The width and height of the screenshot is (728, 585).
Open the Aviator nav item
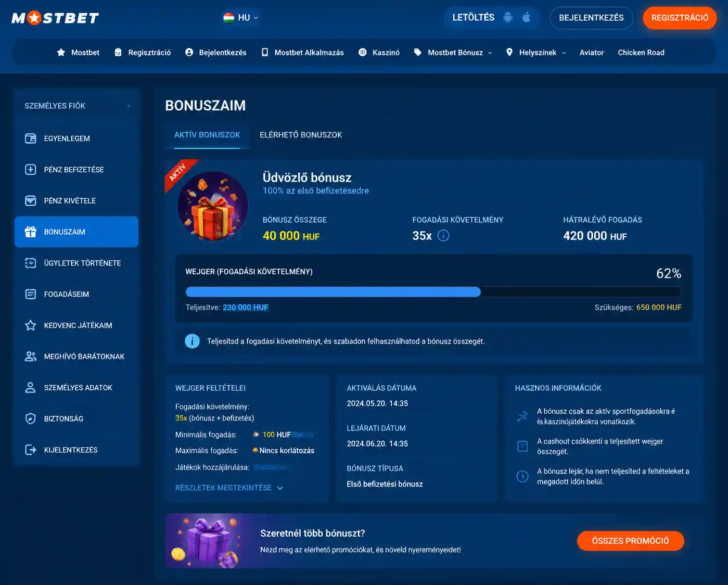pos(592,53)
